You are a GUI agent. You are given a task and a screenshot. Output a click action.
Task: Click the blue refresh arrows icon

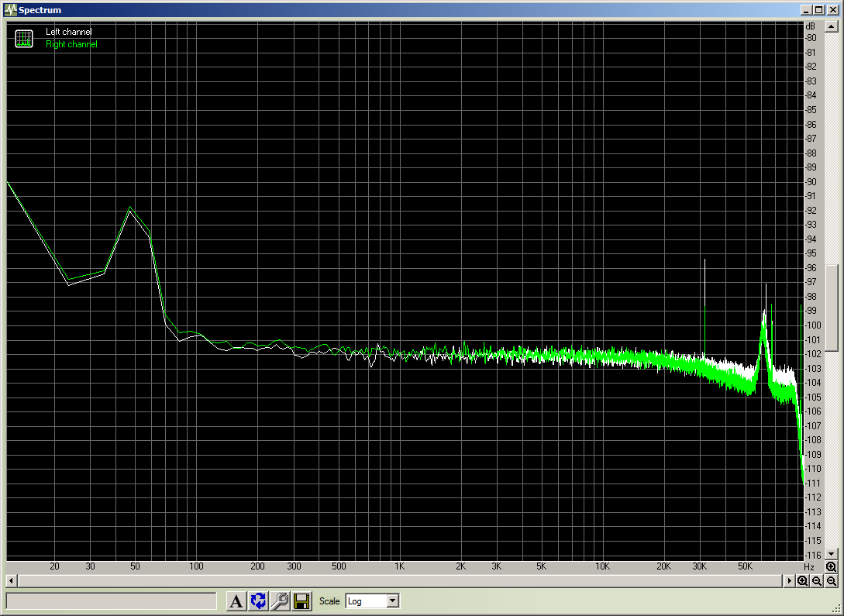tap(258, 601)
